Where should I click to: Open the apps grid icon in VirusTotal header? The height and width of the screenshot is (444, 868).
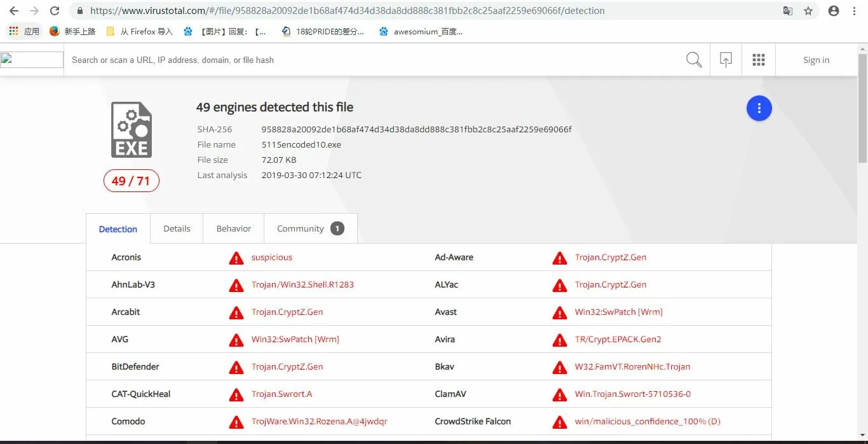(x=758, y=60)
